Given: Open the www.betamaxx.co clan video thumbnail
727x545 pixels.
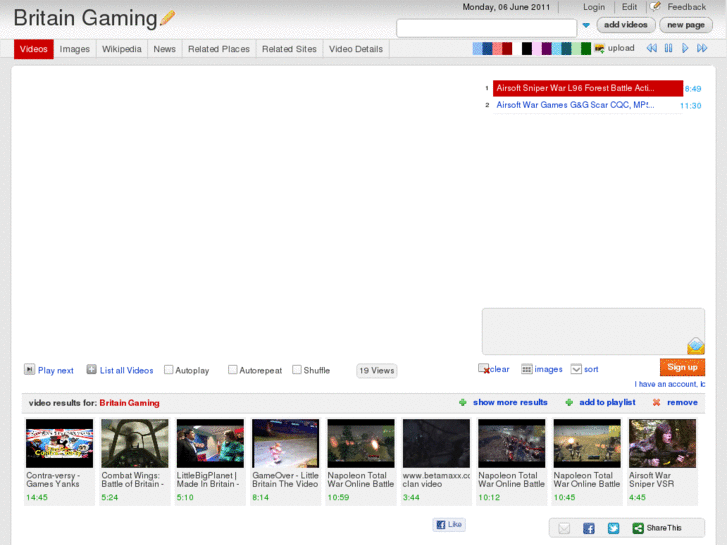Looking at the screenshot, I should (436, 443).
